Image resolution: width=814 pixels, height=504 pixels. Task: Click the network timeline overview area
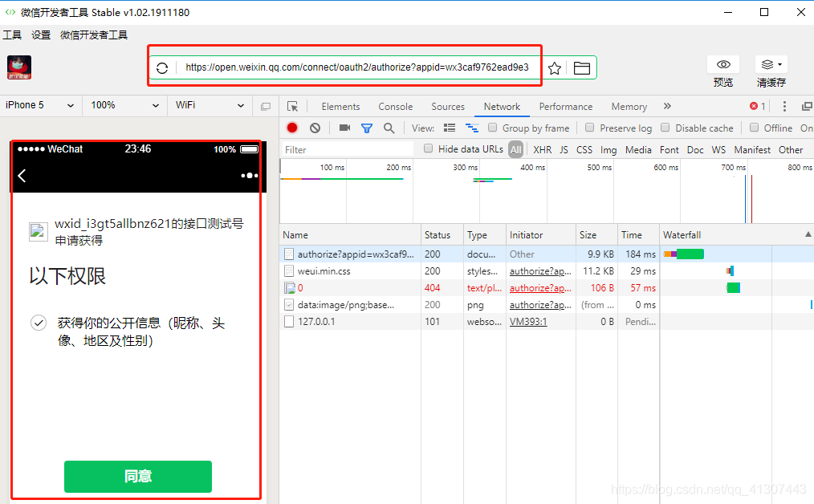point(547,191)
